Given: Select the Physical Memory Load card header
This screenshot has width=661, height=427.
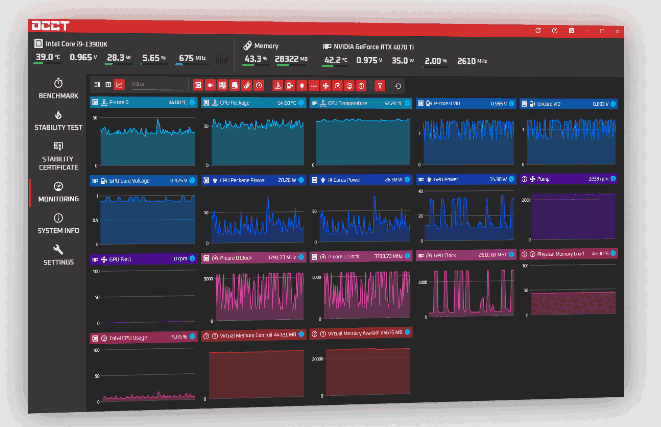Looking at the screenshot, I should coord(569,254).
